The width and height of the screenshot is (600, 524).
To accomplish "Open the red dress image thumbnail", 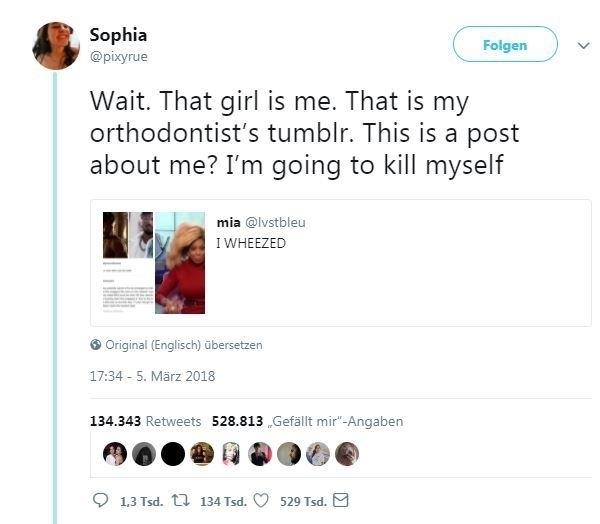I will click(180, 263).
